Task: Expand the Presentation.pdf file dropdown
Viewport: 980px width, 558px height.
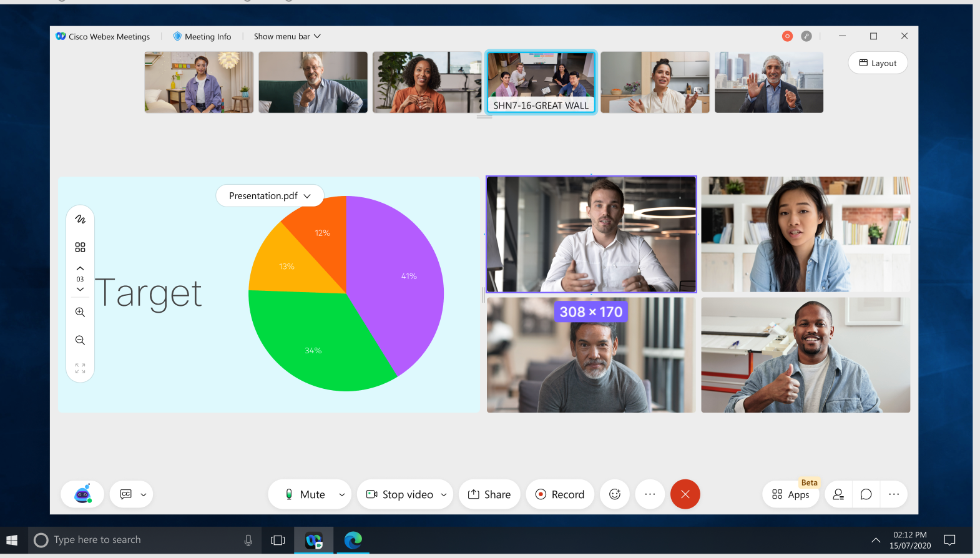Action: [x=270, y=195]
